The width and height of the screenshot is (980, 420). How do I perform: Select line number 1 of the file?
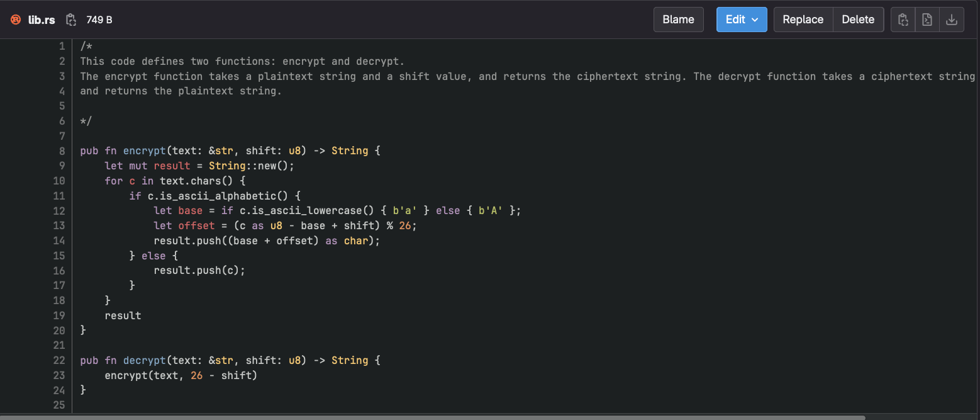point(61,46)
